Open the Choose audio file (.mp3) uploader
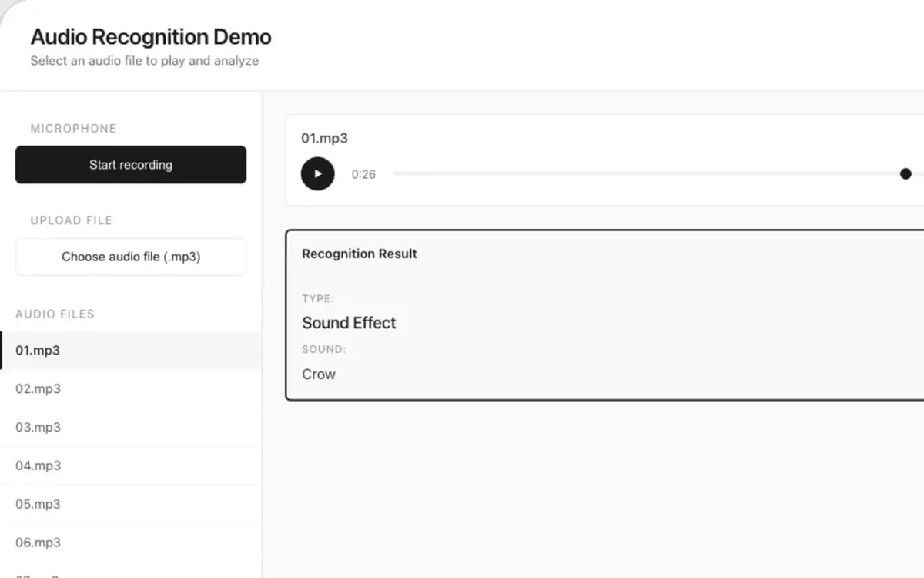Screen dimensions: 924x578 (131, 257)
